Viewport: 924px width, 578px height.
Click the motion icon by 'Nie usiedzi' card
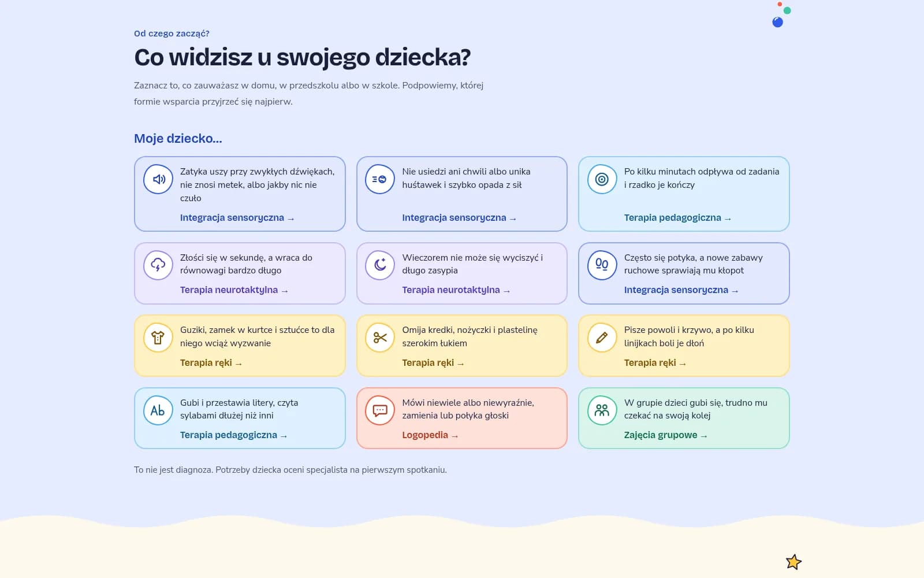pos(380,179)
